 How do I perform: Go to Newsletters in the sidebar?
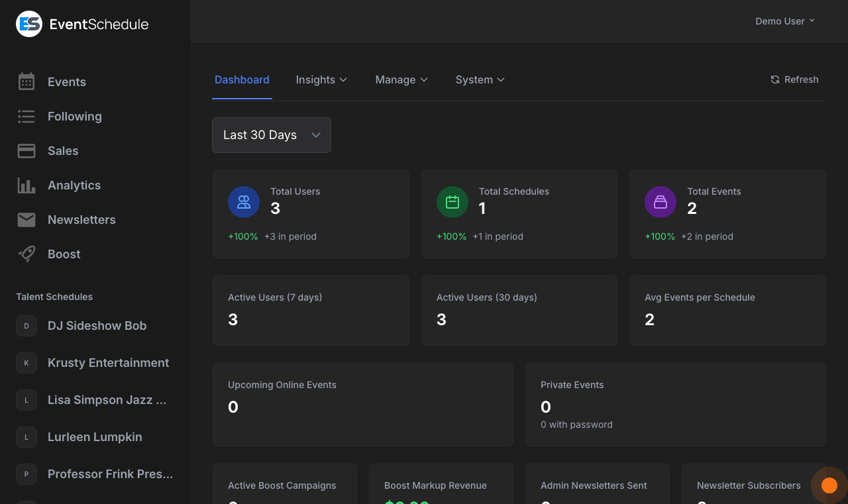(81, 220)
